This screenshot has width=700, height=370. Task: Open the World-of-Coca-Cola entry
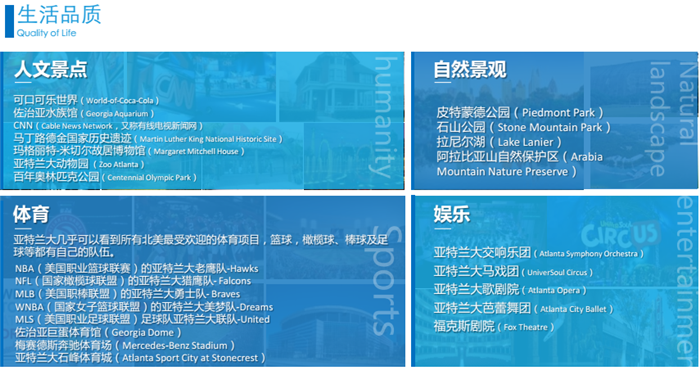tap(86, 100)
